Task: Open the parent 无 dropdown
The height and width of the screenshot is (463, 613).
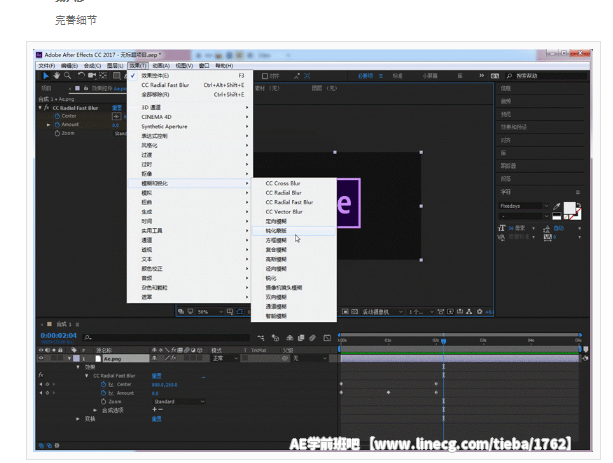Action: pos(310,358)
